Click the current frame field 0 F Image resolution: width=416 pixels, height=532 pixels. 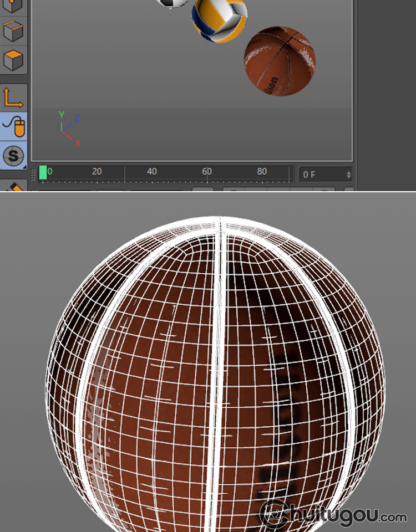tap(321, 175)
